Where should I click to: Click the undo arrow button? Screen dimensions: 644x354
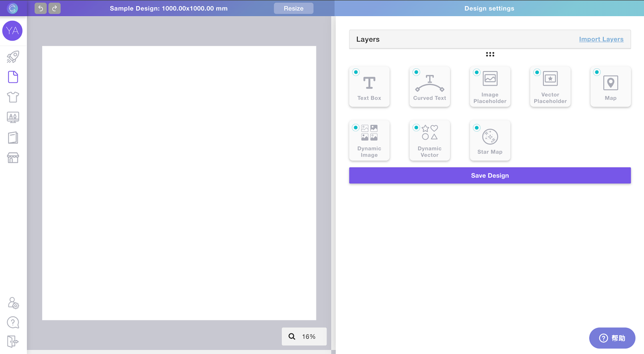[41, 8]
